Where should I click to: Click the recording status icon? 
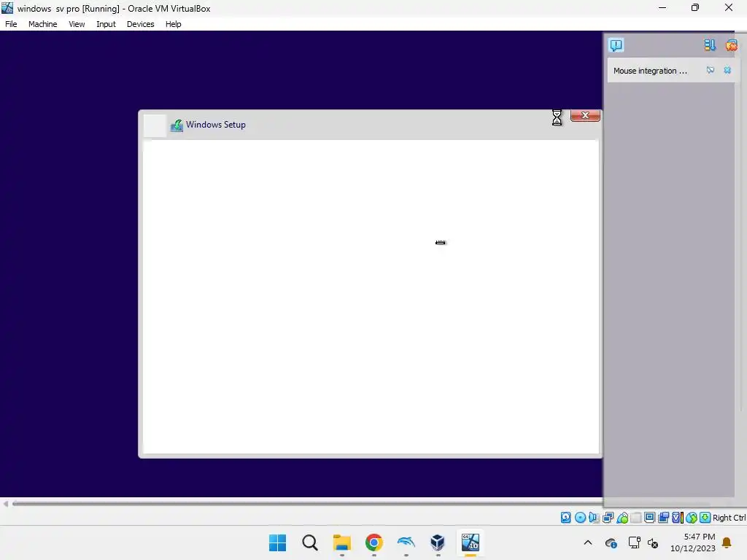pos(663,518)
